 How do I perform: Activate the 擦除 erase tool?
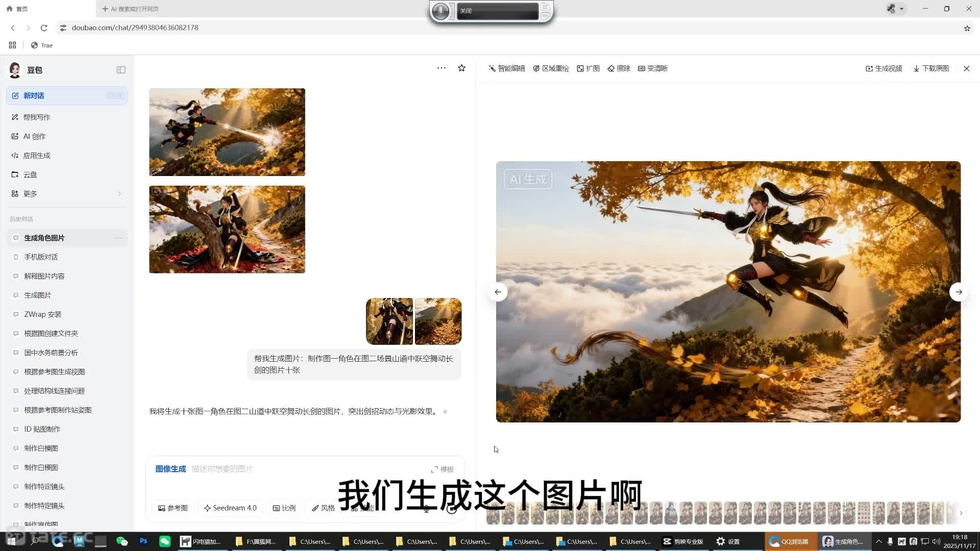tap(619, 68)
